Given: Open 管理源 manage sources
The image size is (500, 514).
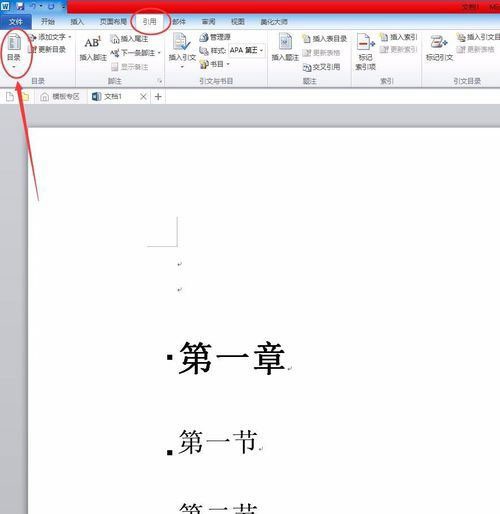Looking at the screenshot, I should [x=215, y=37].
